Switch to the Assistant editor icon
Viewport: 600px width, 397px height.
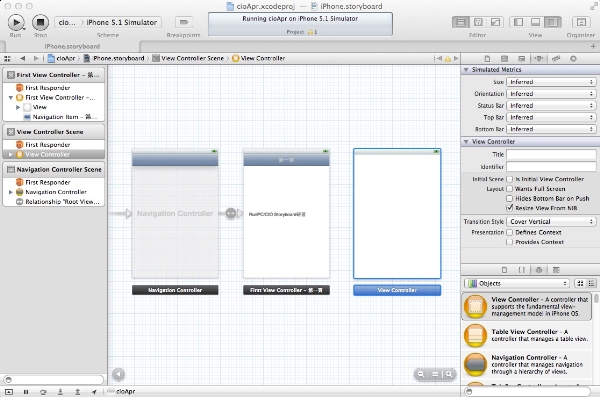(478, 22)
